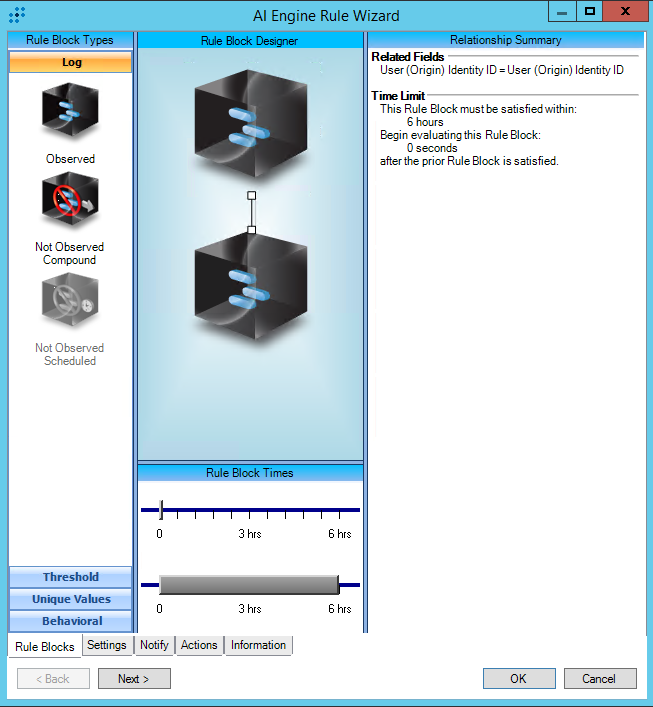The width and height of the screenshot is (653, 707).
Task: Click the upper link connector handle between blocks
Action: pyautogui.click(x=251, y=195)
